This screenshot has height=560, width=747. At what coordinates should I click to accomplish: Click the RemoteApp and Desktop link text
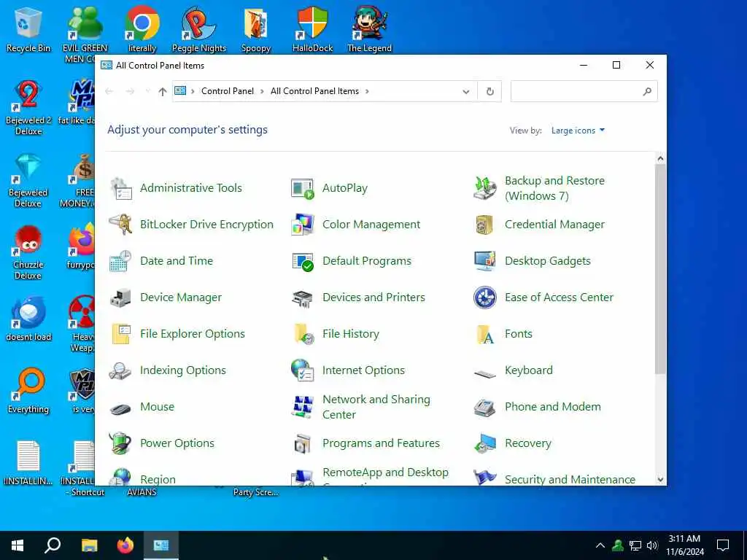click(385, 472)
